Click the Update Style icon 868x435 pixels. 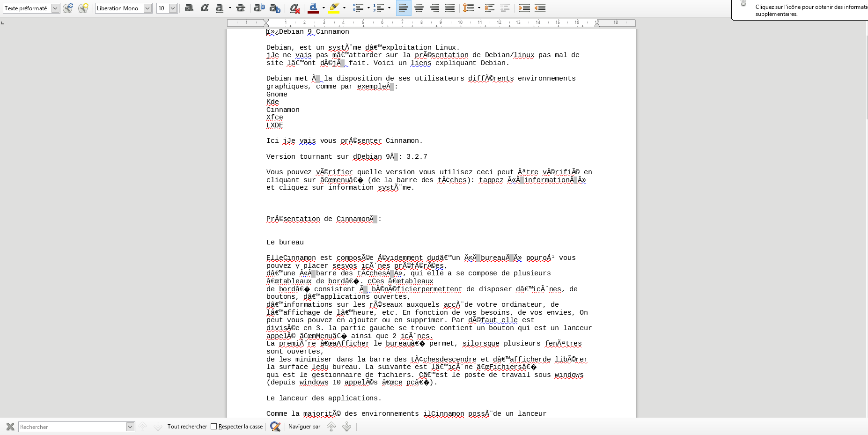[x=68, y=8]
